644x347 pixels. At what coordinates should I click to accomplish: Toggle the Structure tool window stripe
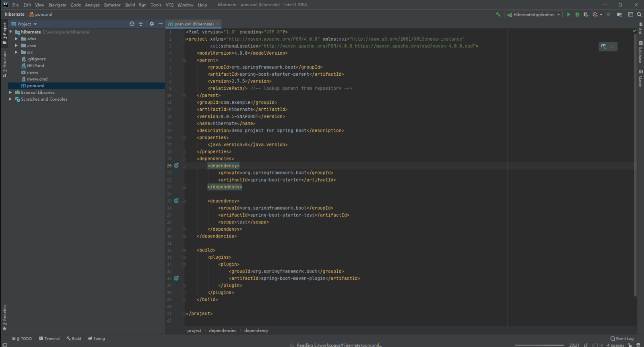click(4, 64)
